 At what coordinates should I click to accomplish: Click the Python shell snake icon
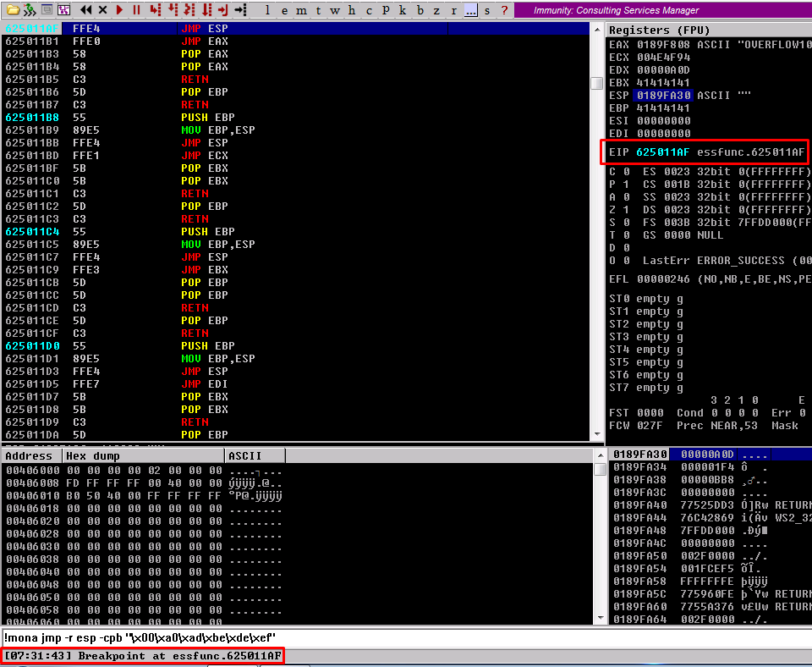pos(30,9)
